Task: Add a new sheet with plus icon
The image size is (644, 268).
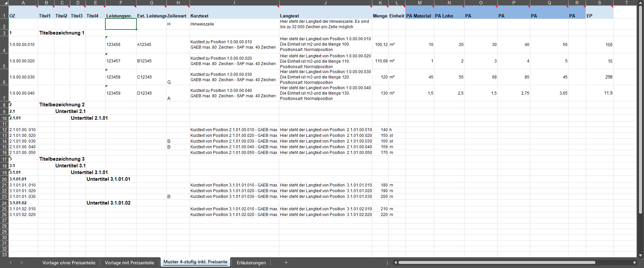Action: tap(286, 263)
